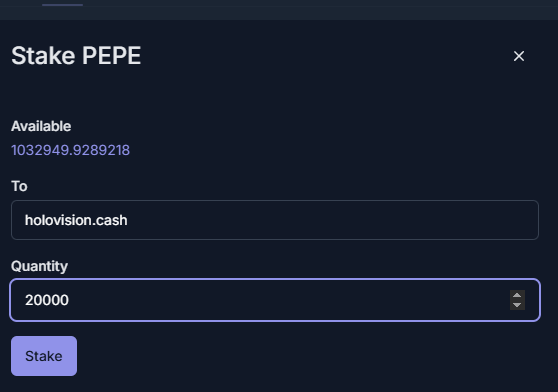
Task: Click the Quantity field label
Action: point(39,266)
